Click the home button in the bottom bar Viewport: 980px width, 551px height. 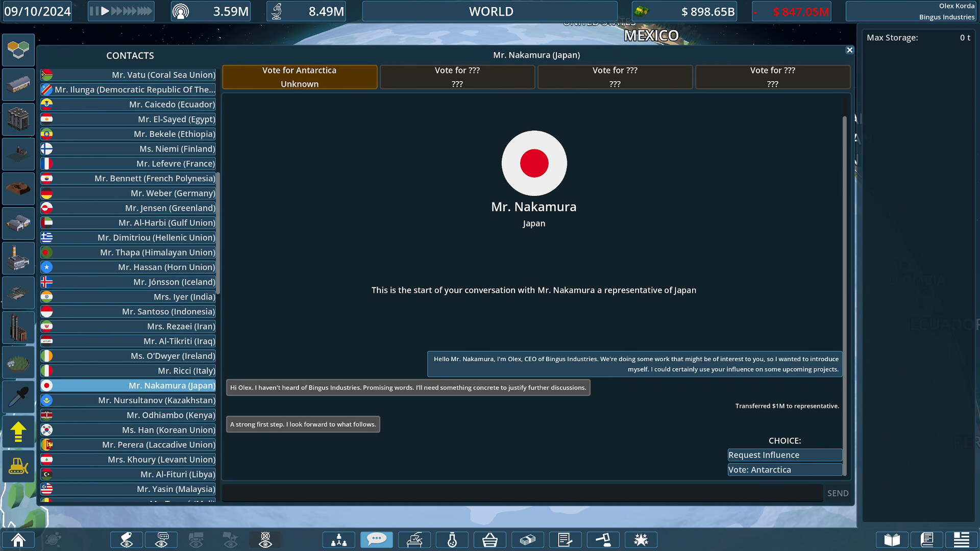18,539
